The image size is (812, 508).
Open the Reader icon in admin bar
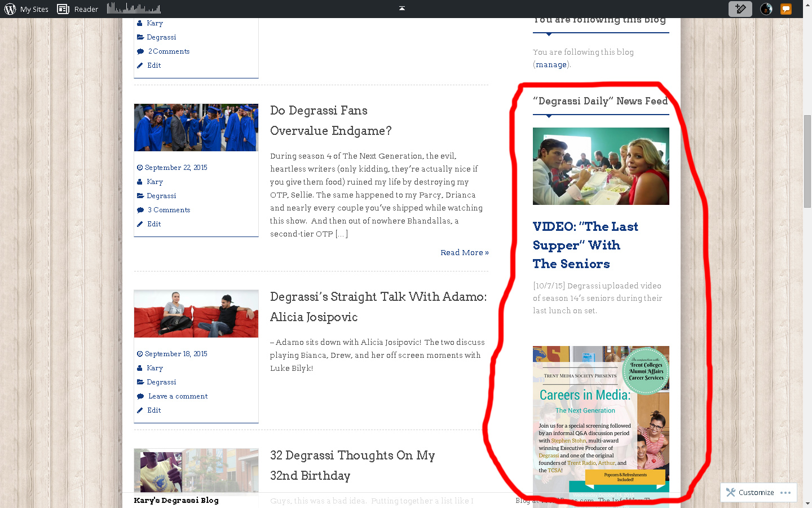pyautogui.click(x=63, y=9)
